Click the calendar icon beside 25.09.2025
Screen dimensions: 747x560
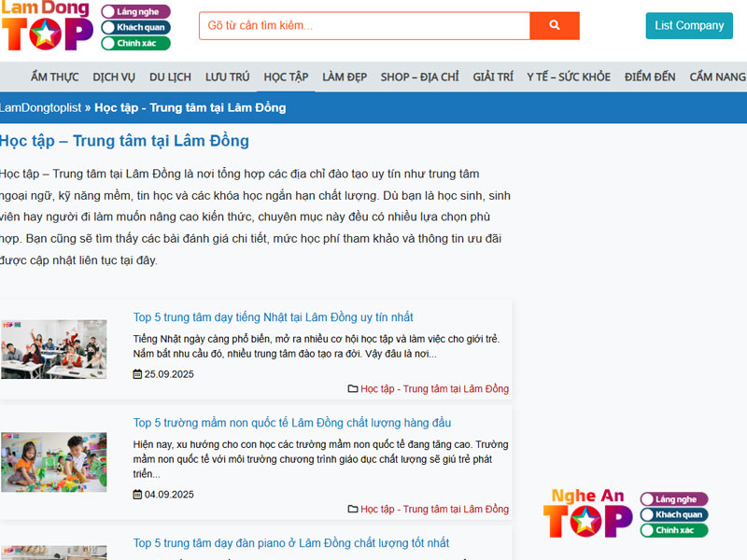(137, 374)
